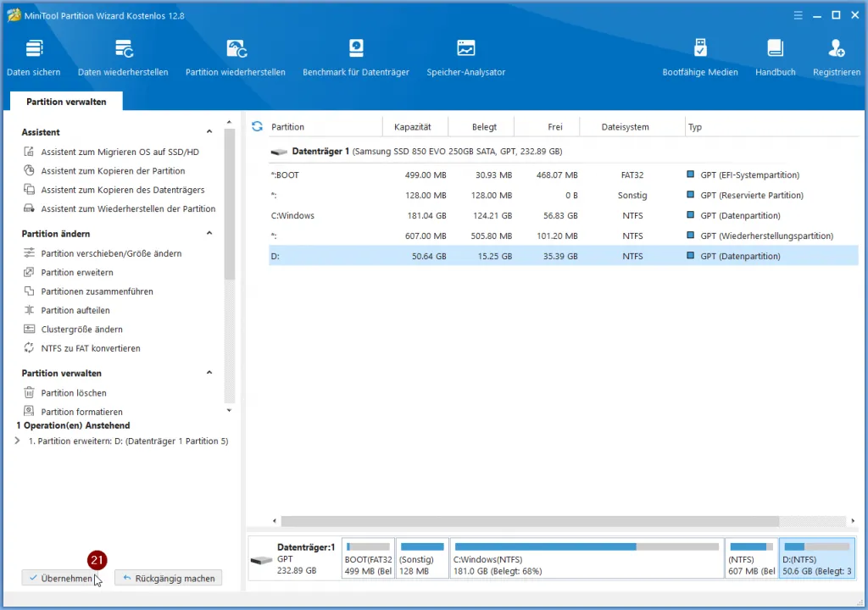The image size is (868, 610).
Task: Collapse the Assistent section
Action: tap(209, 132)
